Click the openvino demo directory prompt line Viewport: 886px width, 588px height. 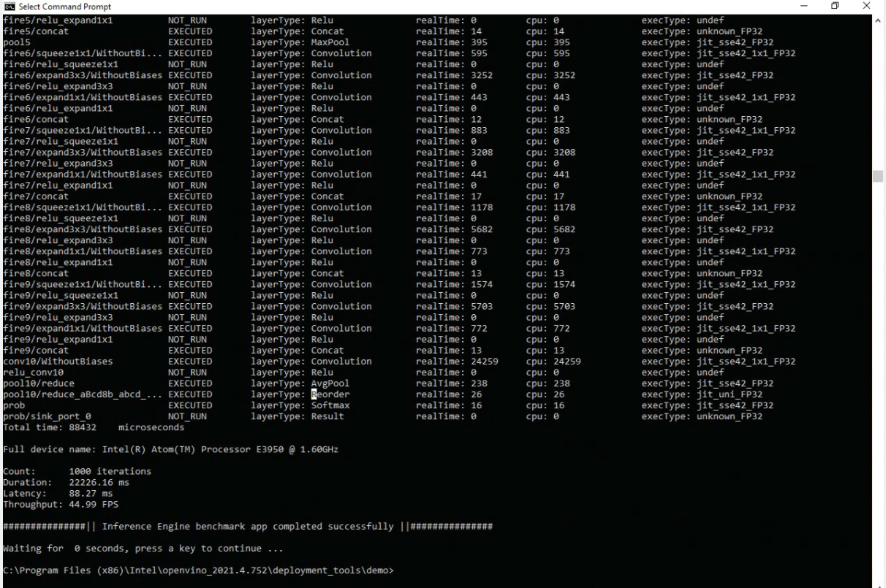pos(198,570)
